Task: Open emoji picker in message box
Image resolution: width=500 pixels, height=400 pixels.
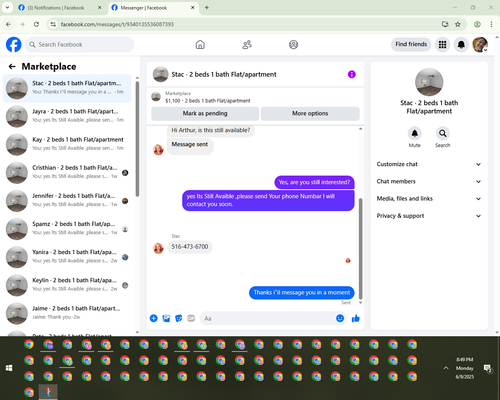Action: (340, 318)
